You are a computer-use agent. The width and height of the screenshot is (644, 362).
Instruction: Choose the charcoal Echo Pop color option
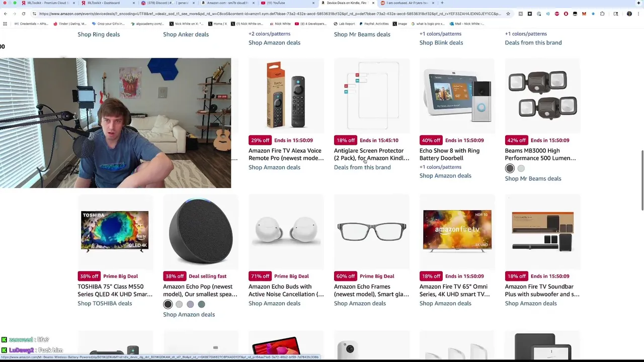pyautogui.click(x=168, y=304)
